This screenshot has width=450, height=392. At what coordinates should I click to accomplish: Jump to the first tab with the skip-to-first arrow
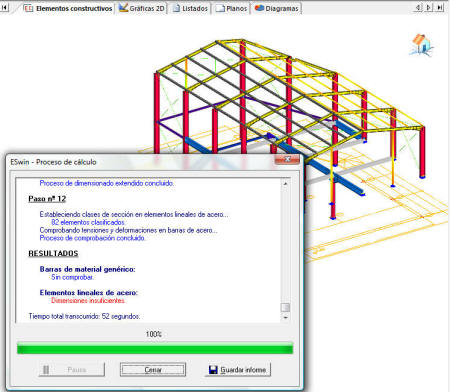[x=4, y=8]
